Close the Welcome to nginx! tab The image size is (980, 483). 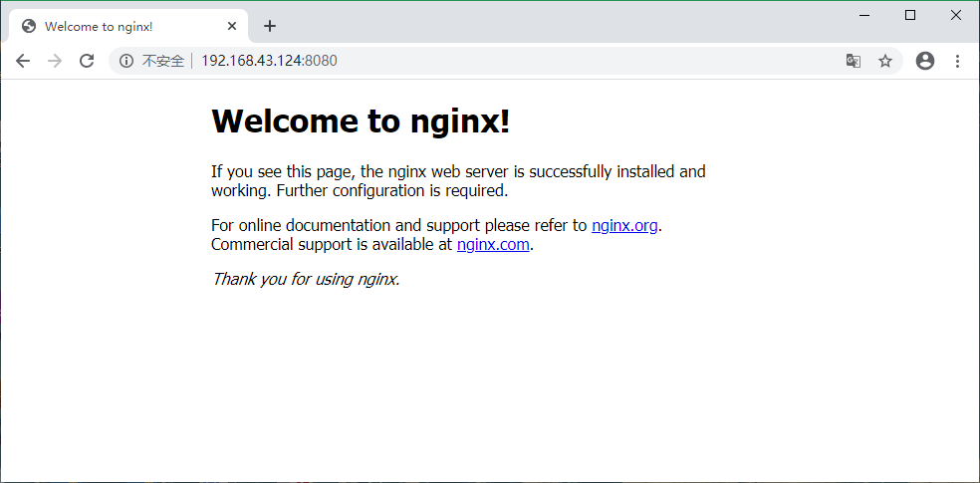[x=232, y=26]
